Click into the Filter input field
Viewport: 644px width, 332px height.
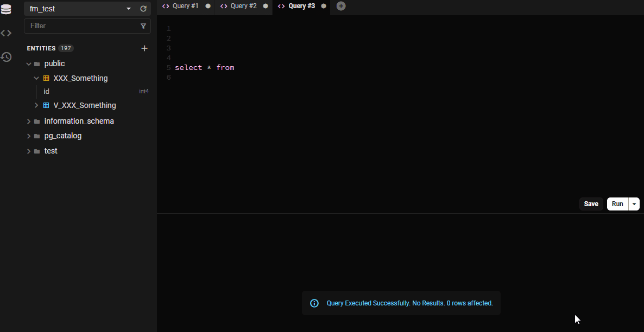coord(81,25)
